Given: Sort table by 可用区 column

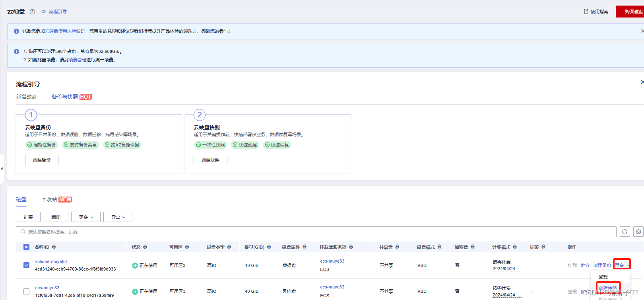Looking at the screenshot, I should (x=187, y=247).
